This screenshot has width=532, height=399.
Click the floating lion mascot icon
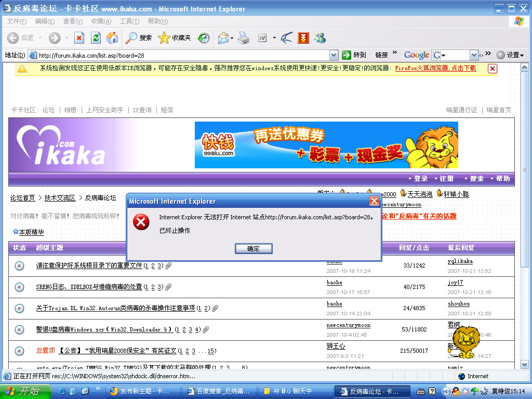click(x=467, y=342)
